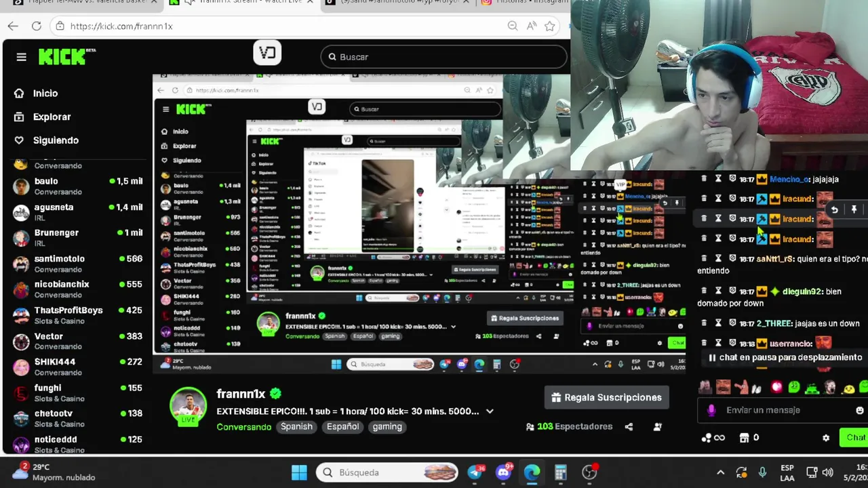Open nicobianchix channel in sidebar
This screenshot has width=868, height=488.
[78, 289]
